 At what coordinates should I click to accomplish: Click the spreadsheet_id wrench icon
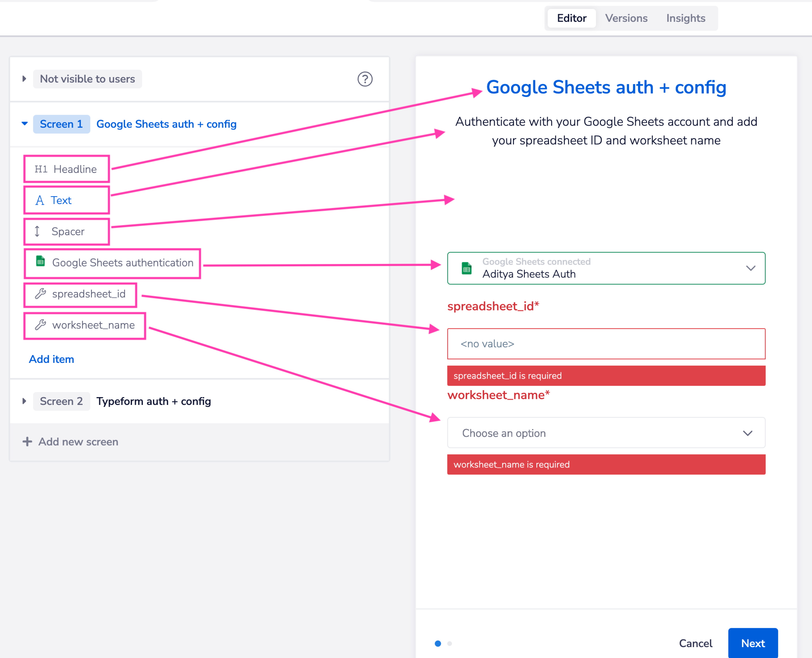click(40, 294)
